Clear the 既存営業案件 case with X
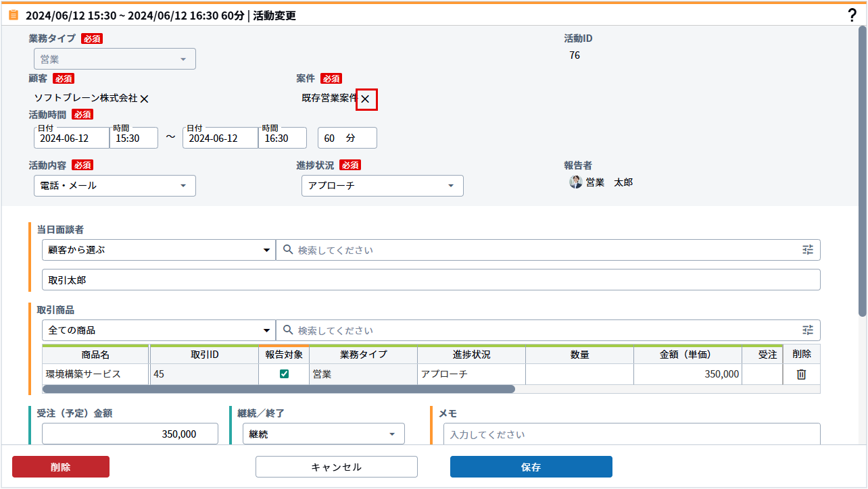Viewport: 868px width, 489px height. pos(366,99)
